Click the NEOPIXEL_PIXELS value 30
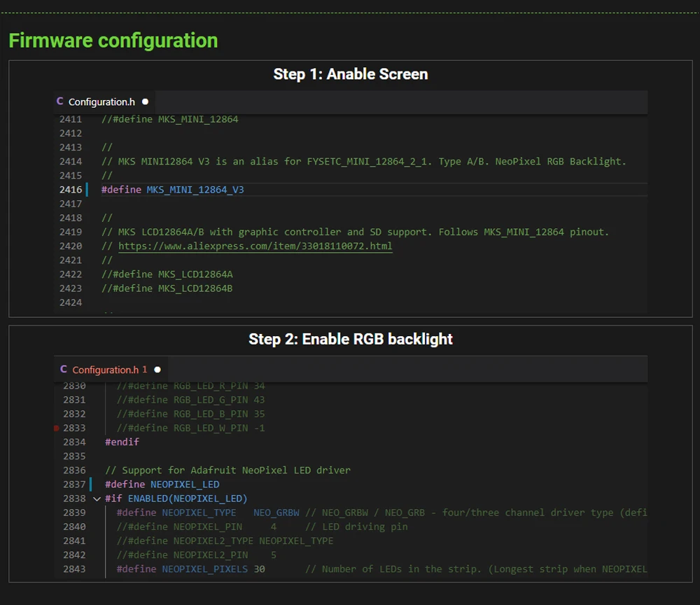Screen dimensions: 700x605 (259, 569)
